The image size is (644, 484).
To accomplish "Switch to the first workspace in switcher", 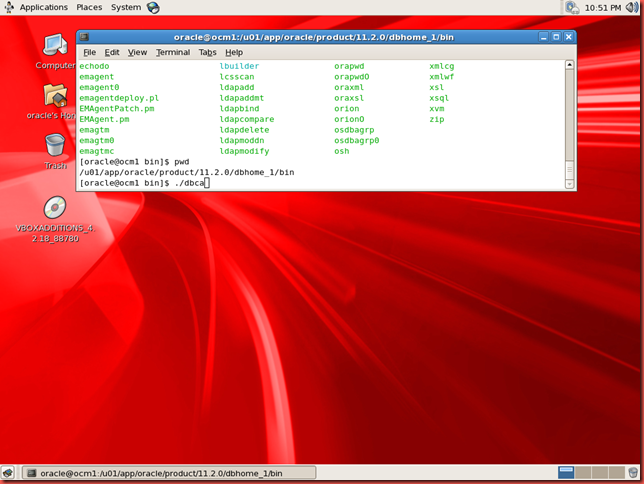I will coord(566,472).
